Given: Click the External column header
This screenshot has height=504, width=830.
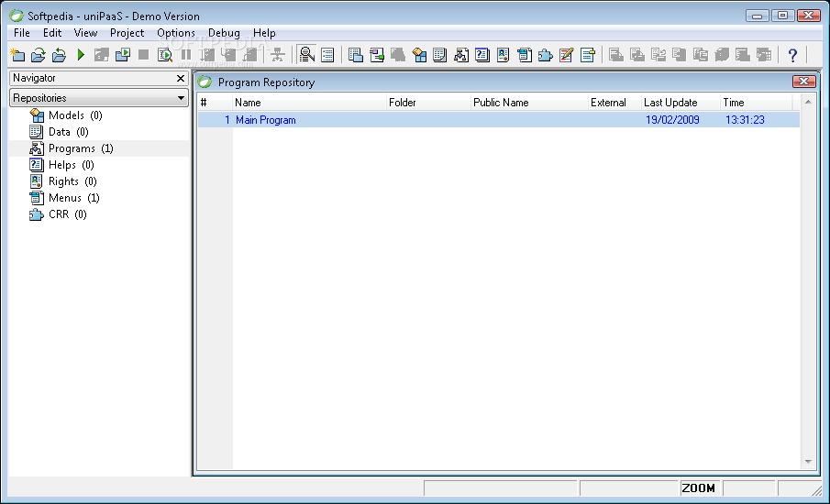Looking at the screenshot, I should 614,103.
